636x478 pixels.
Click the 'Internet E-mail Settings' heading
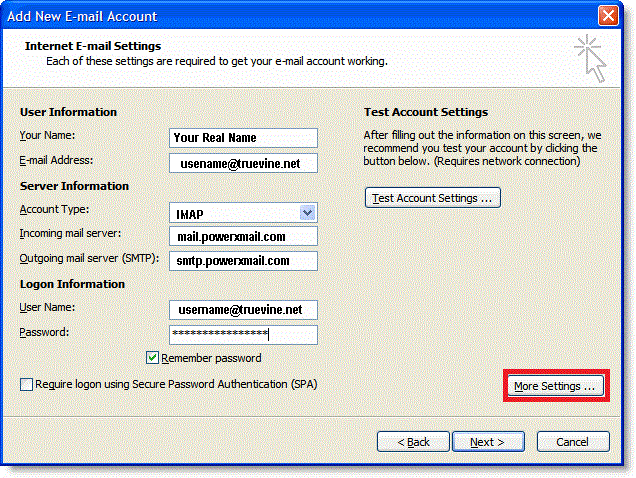click(x=93, y=46)
